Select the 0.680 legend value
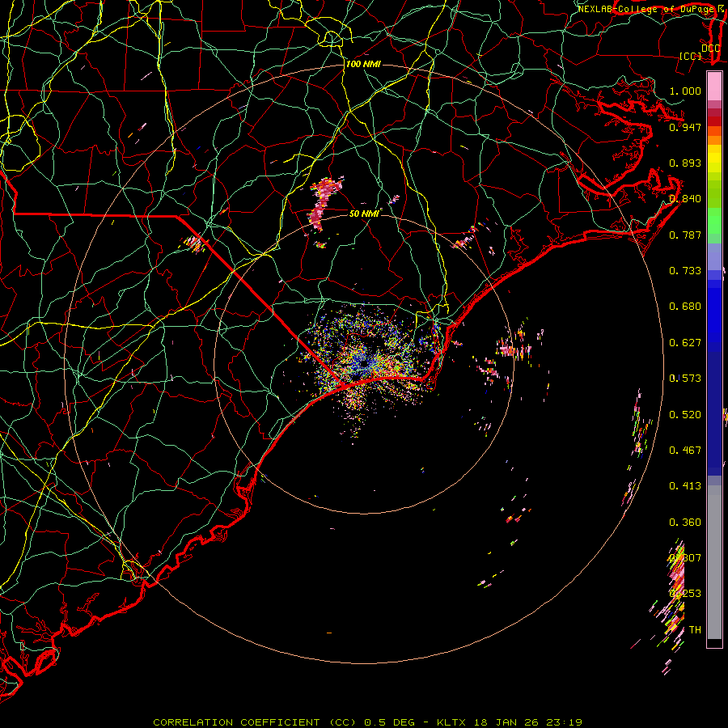728x728 pixels. pos(685,307)
